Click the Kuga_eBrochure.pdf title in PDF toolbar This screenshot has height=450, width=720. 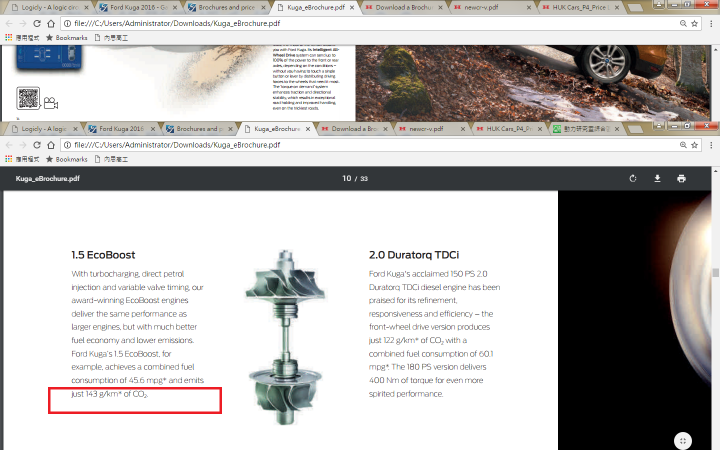pyautogui.click(x=48, y=179)
